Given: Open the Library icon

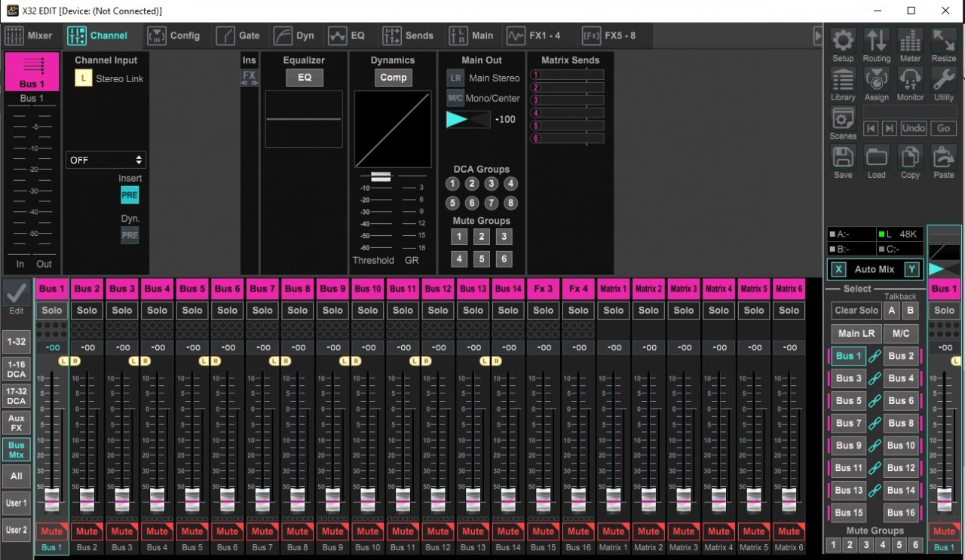Looking at the screenshot, I should click(843, 79).
